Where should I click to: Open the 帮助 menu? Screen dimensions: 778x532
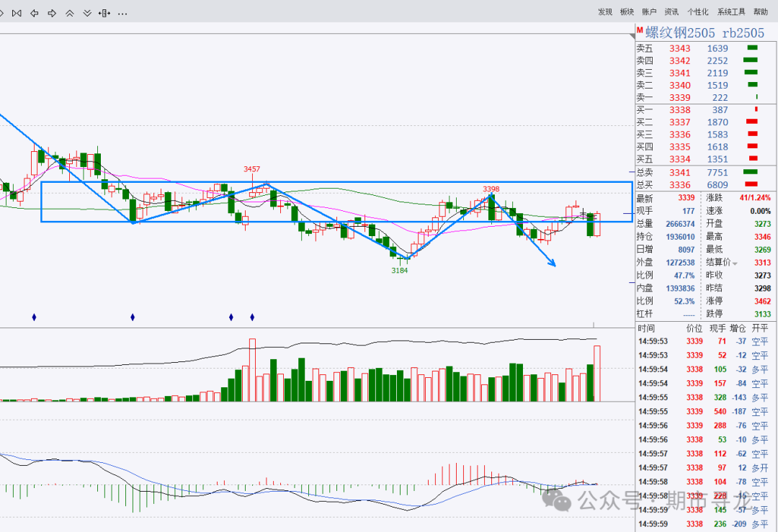click(761, 12)
